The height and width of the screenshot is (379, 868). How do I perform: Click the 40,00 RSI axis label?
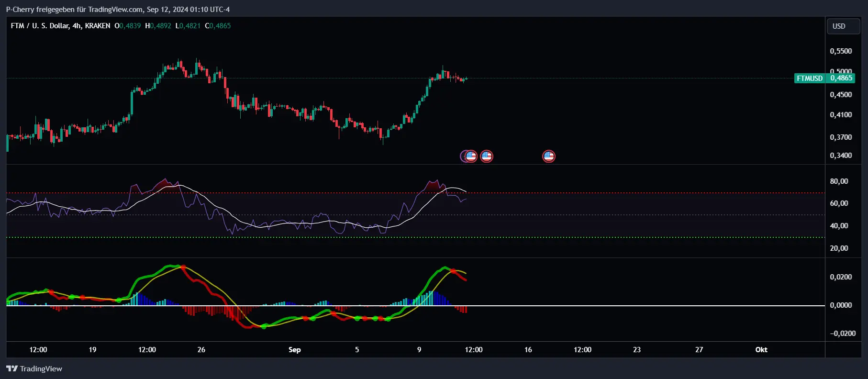pyautogui.click(x=839, y=226)
